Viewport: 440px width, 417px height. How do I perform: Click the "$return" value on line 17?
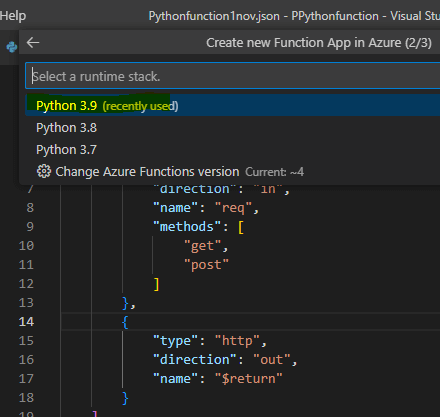click(249, 379)
